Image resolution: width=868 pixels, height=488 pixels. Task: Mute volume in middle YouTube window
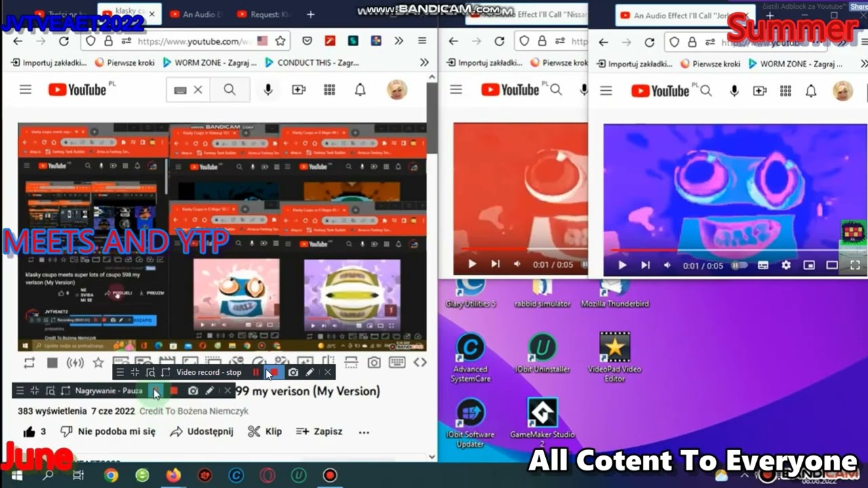[x=517, y=264]
